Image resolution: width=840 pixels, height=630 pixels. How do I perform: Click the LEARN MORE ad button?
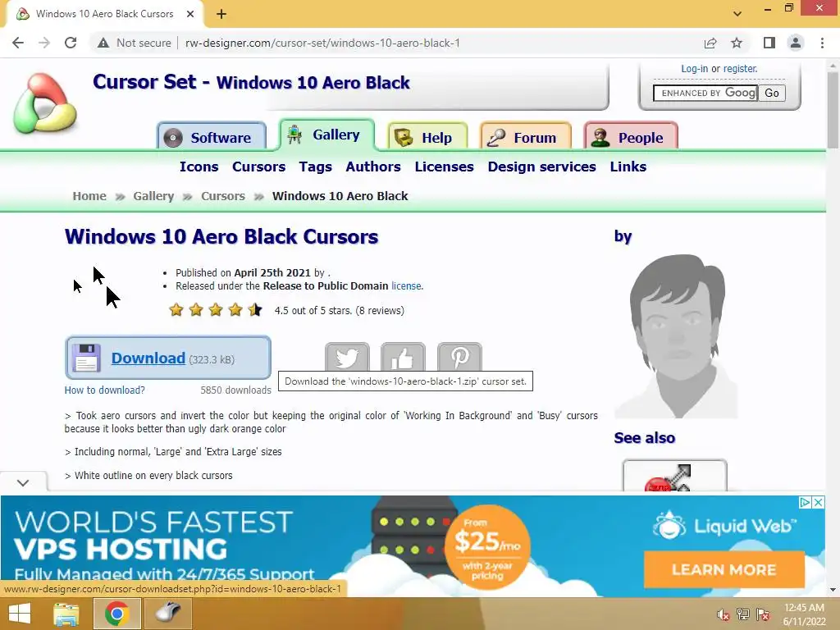click(724, 569)
